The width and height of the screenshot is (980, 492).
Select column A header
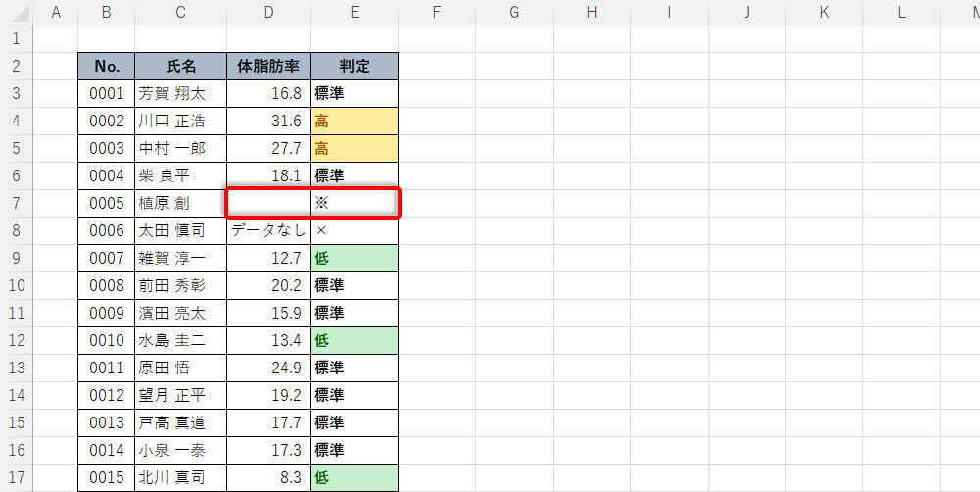[56, 12]
